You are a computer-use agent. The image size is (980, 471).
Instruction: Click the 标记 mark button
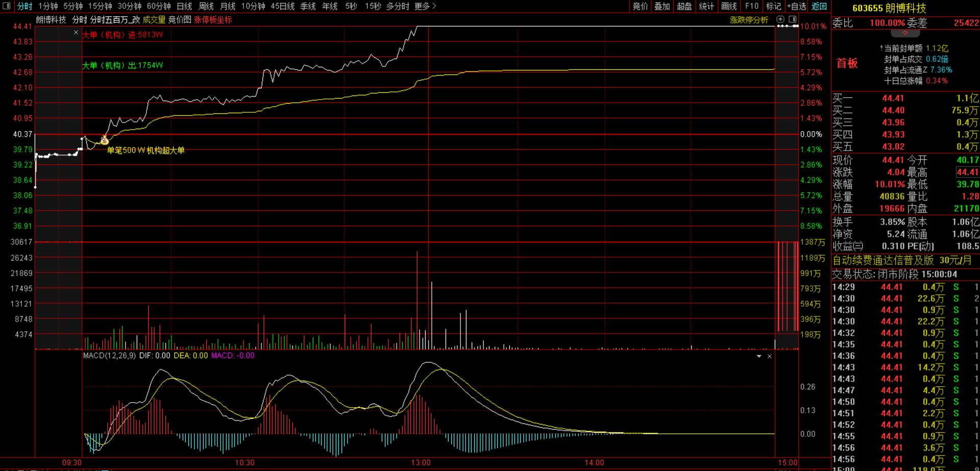pos(774,6)
